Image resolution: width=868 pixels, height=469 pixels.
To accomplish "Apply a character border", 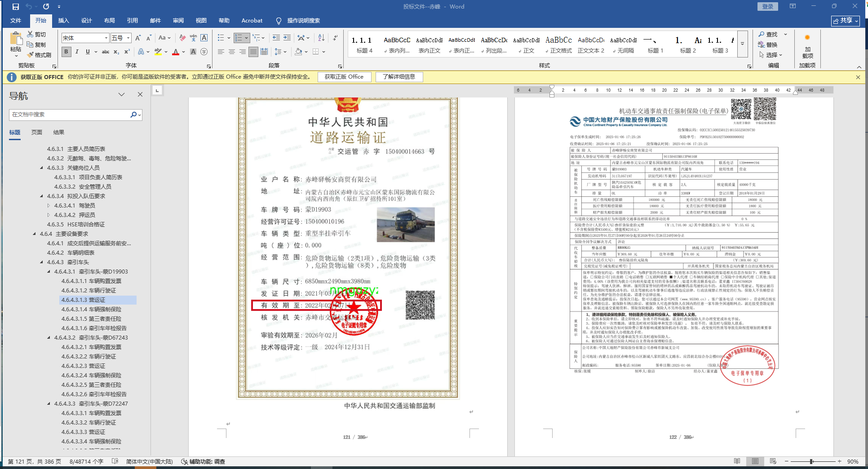I will coord(204,38).
